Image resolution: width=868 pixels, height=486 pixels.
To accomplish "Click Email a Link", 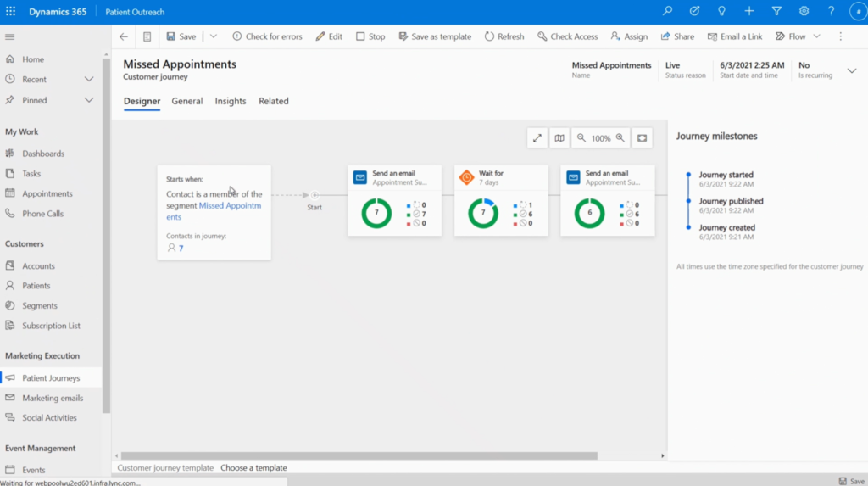I will 735,36.
